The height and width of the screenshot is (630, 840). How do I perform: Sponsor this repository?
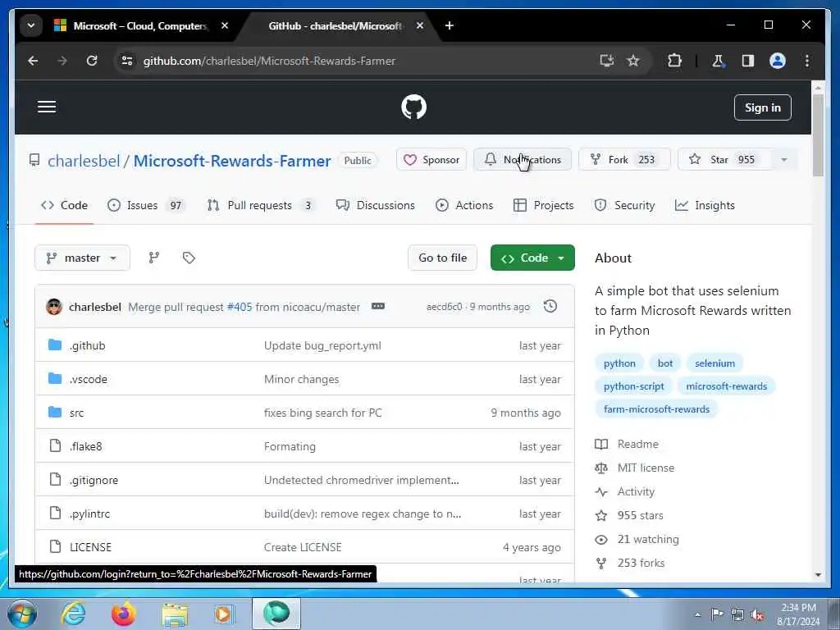coord(431,160)
